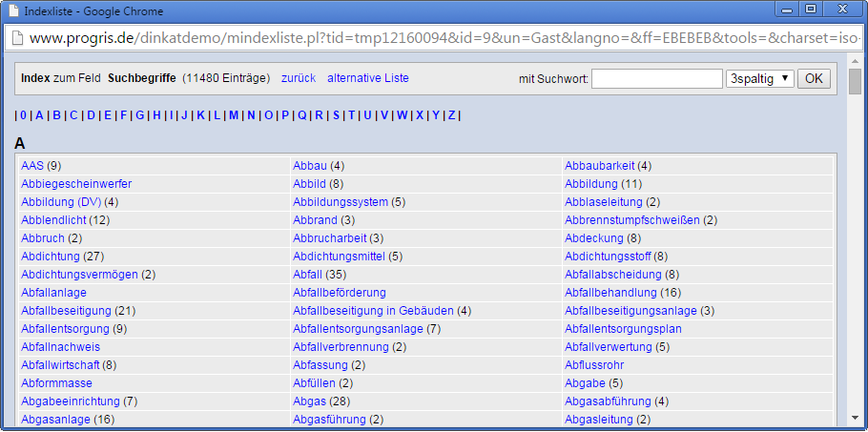
Task: Select the 'Abbildung (DV)' term
Action: point(60,202)
